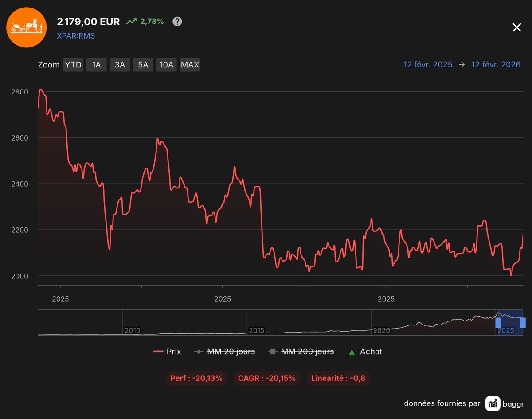The image size is (532, 419).
Task: Click the MM 20 jours diamond icon
Action: pyautogui.click(x=199, y=351)
